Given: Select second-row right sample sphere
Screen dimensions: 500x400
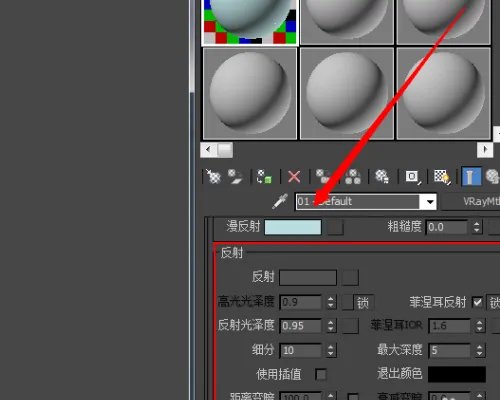Looking at the screenshot, I should (443, 93).
